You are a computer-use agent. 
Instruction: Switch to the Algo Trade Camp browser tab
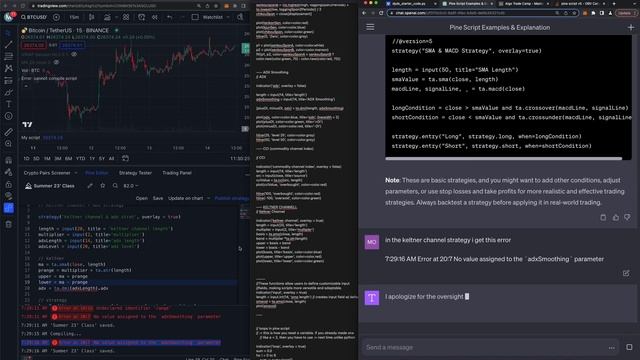click(523, 4)
